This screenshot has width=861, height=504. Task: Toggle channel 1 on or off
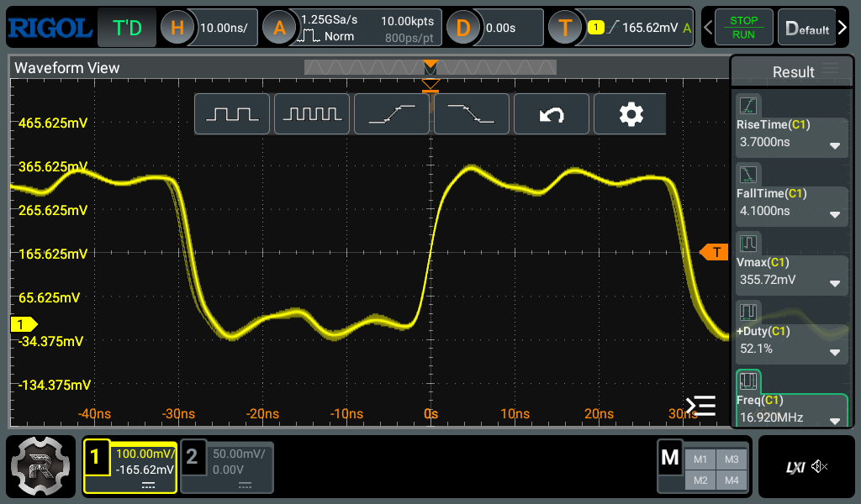95,456
